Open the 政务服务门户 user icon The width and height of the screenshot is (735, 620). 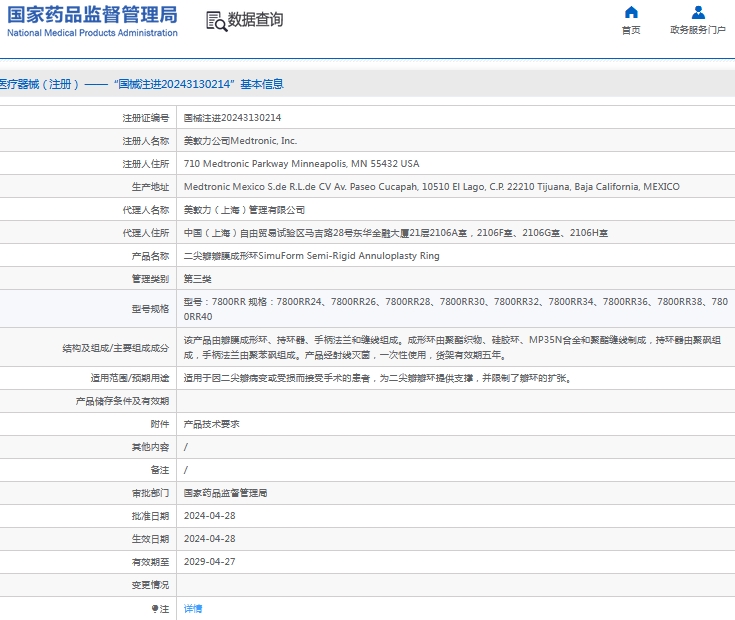click(698, 12)
